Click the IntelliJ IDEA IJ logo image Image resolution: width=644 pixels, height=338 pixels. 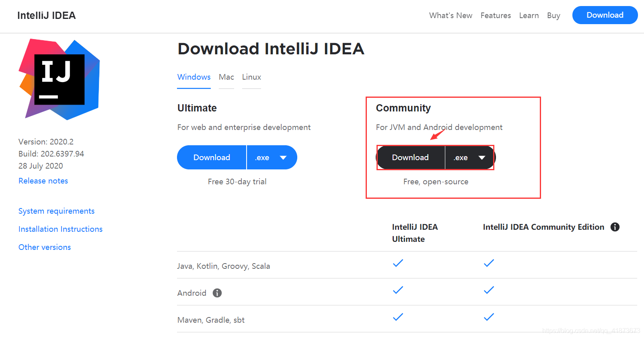59,79
